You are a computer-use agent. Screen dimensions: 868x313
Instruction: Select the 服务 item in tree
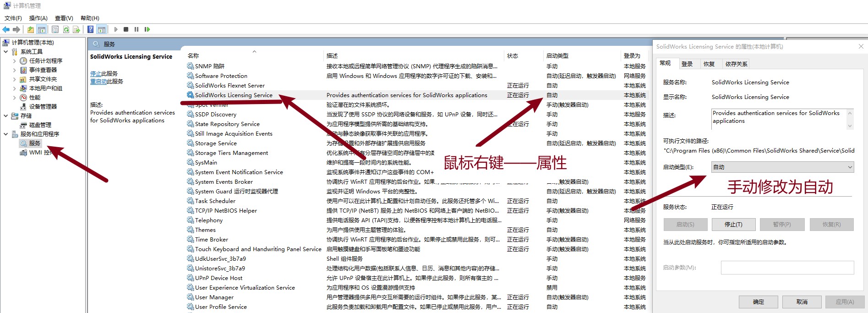(35, 143)
